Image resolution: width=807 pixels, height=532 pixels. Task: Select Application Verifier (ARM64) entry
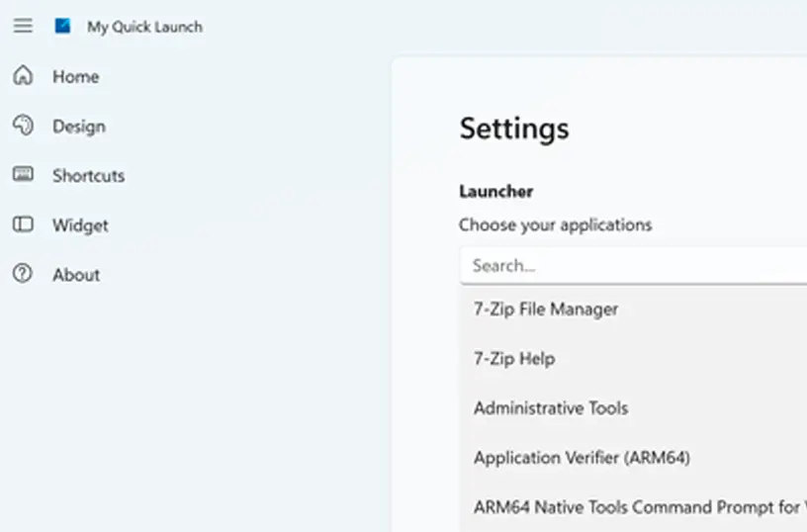634,458
